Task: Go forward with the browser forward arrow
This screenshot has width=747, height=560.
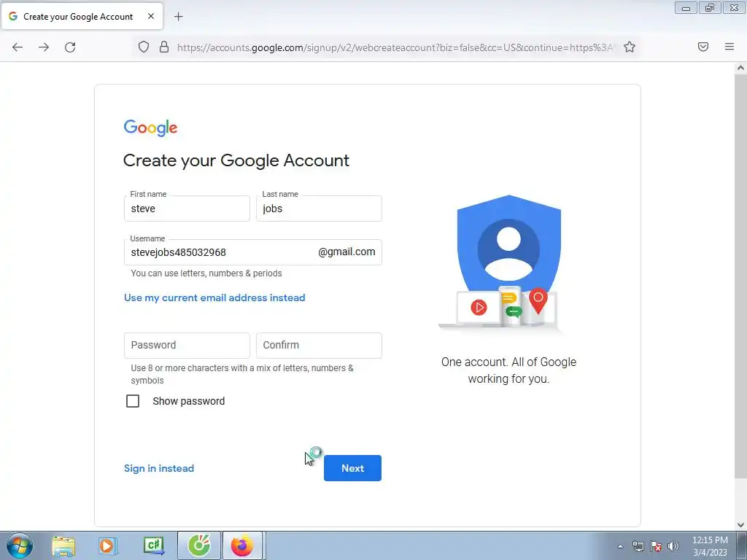Action: (44, 47)
